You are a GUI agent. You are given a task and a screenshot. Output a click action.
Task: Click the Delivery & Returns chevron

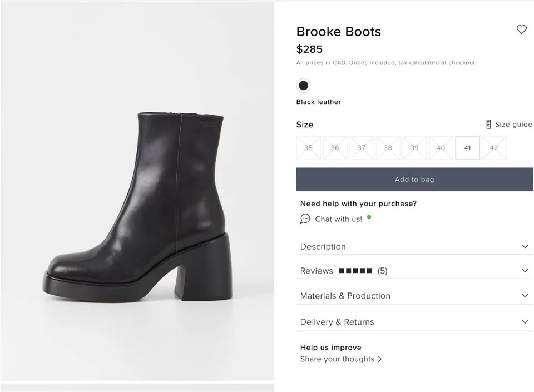pos(525,321)
